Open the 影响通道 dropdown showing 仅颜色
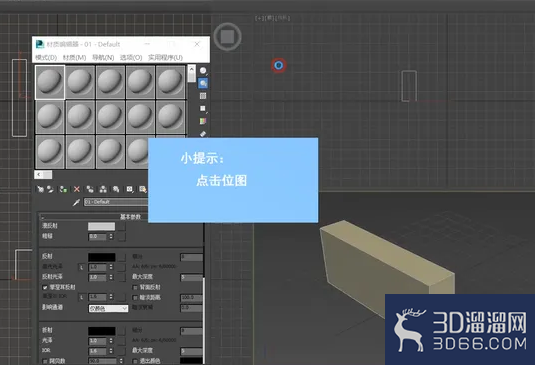 click(108, 308)
